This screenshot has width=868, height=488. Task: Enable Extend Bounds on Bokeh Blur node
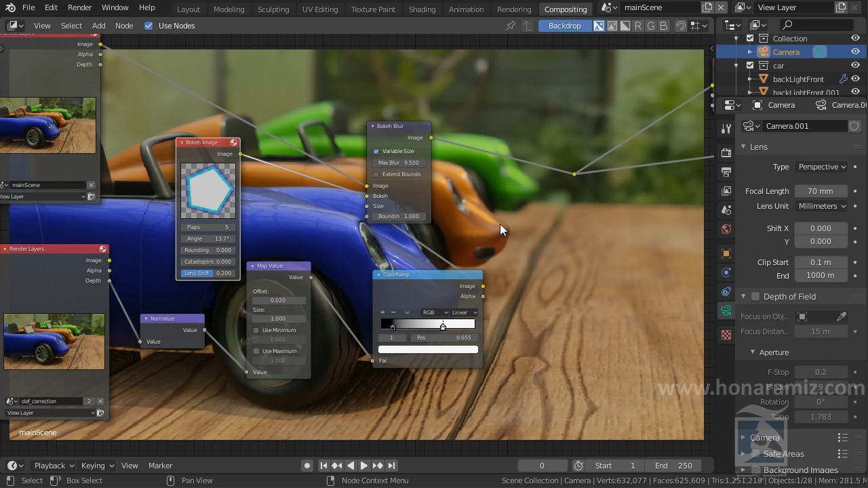point(376,174)
